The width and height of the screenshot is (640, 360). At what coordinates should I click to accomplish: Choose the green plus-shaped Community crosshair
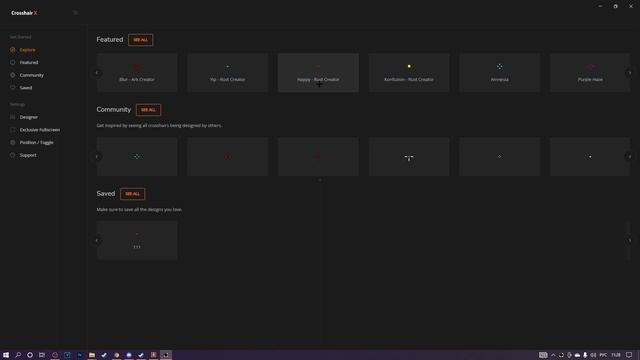tap(137, 157)
